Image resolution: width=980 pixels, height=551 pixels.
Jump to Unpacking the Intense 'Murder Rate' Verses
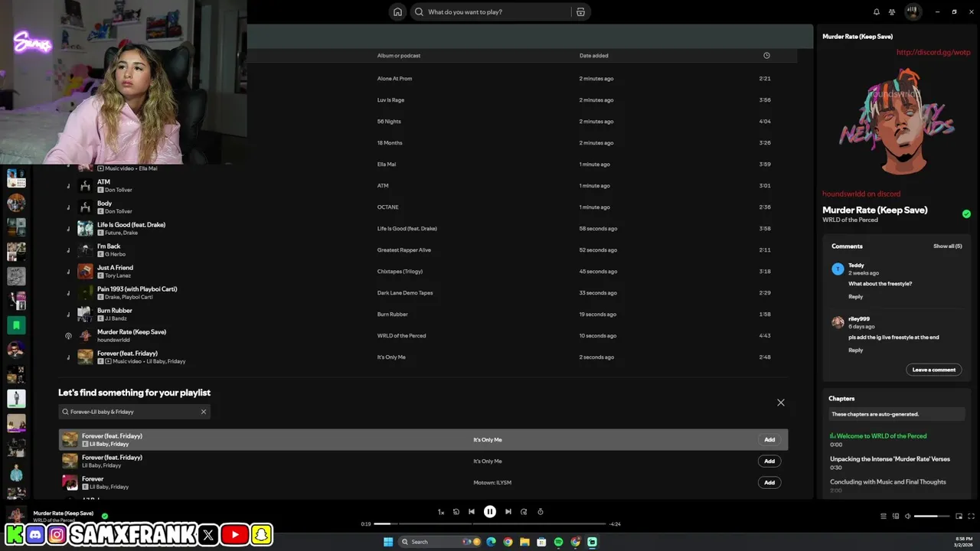pos(890,459)
